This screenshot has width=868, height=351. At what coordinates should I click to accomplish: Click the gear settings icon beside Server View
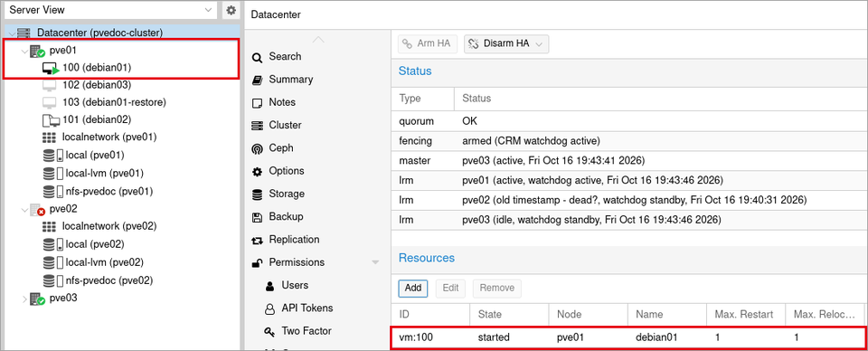tap(231, 10)
